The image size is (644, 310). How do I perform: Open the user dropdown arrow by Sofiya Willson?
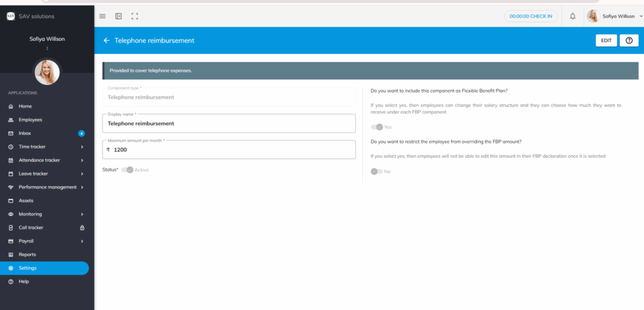(x=641, y=16)
